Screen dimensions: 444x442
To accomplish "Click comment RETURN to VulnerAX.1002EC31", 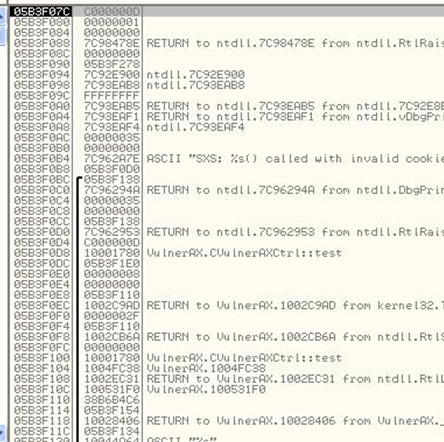I will point(295,379).
